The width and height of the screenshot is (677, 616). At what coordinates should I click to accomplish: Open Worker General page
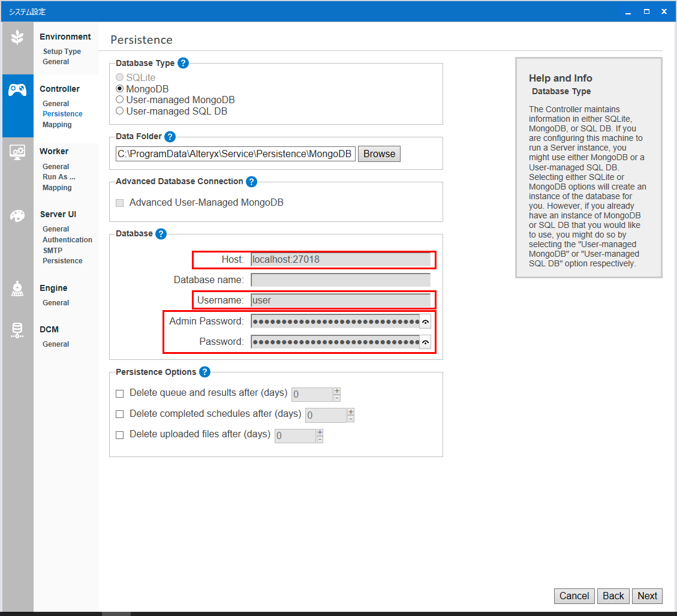tap(56, 167)
